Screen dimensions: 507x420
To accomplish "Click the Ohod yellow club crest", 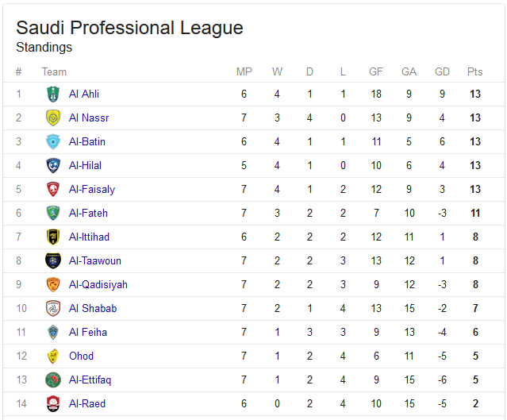I will [x=53, y=356].
